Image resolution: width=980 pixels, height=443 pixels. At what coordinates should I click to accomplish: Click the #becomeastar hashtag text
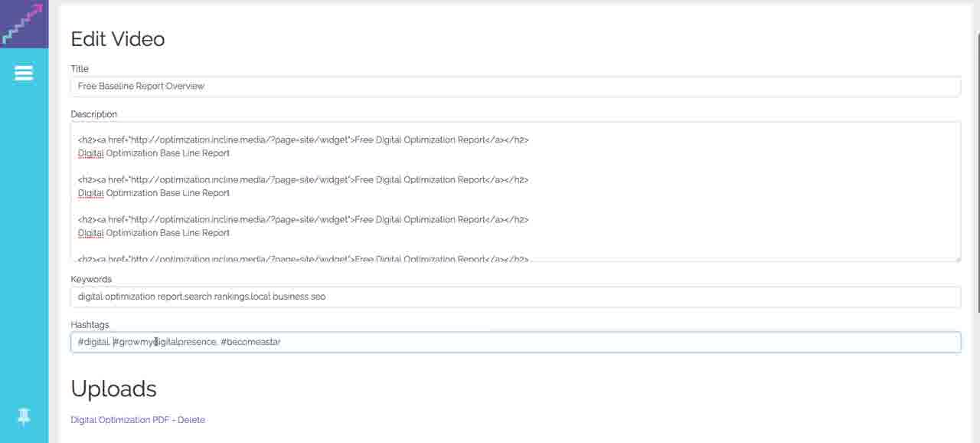click(250, 342)
